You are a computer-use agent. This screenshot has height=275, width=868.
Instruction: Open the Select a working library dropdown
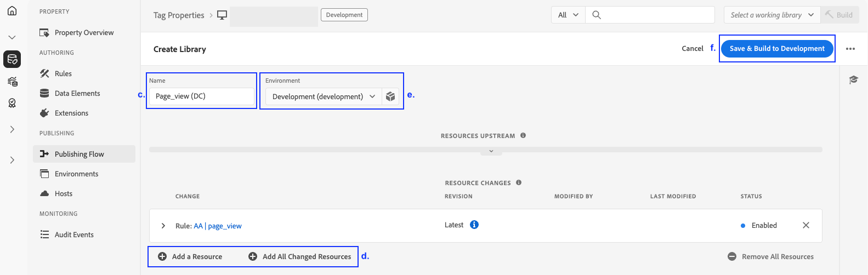click(x=771, y=15)
